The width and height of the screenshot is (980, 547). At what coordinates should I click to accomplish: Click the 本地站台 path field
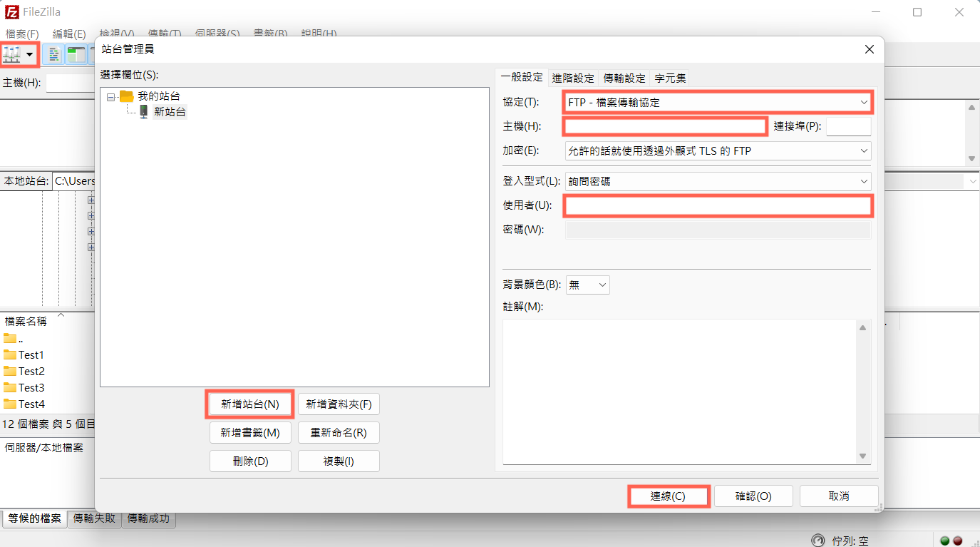[x=74, y=181]
